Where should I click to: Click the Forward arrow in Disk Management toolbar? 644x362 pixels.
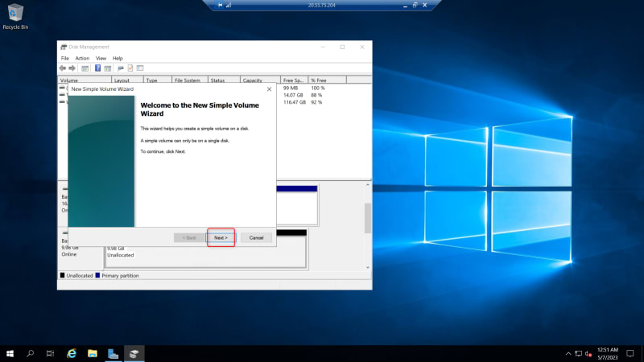72,68
